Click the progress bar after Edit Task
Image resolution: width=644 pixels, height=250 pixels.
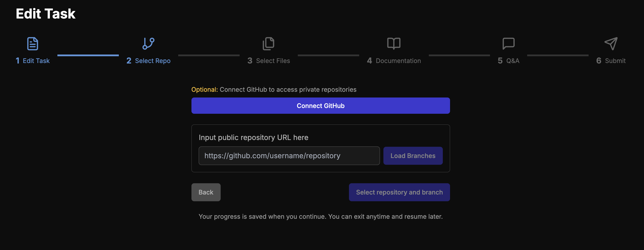[88, 55]
